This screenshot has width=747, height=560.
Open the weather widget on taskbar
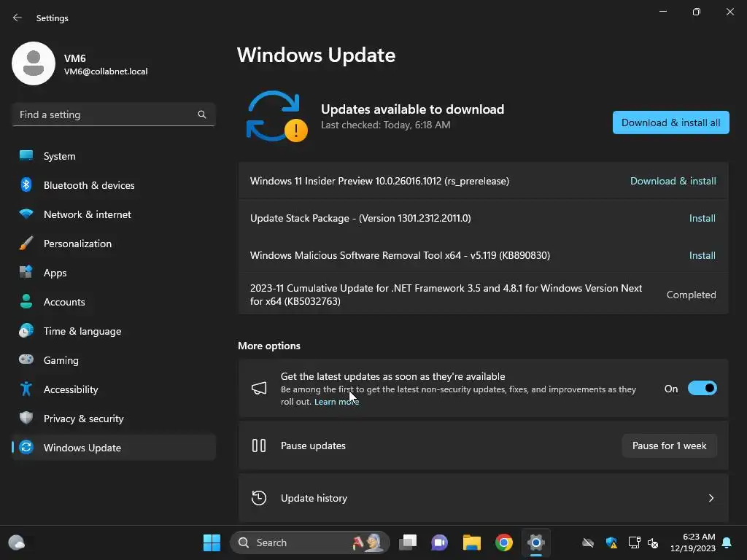pyautogui.click(x=17, y=542)
